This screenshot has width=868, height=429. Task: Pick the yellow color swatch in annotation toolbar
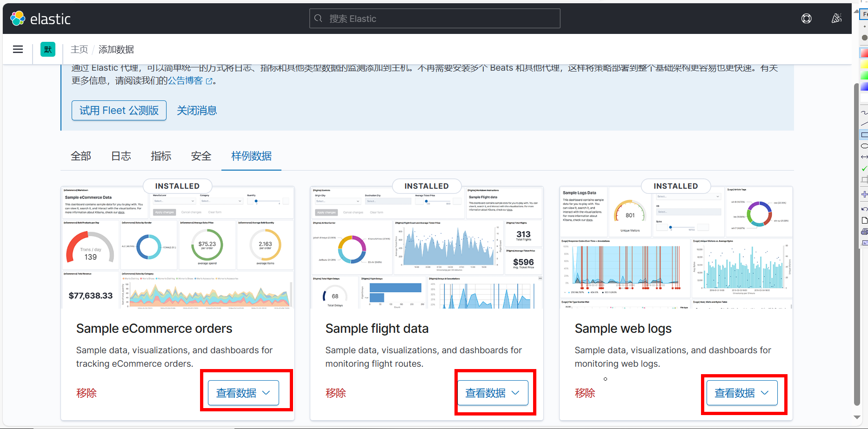click(x=865, y=64)
